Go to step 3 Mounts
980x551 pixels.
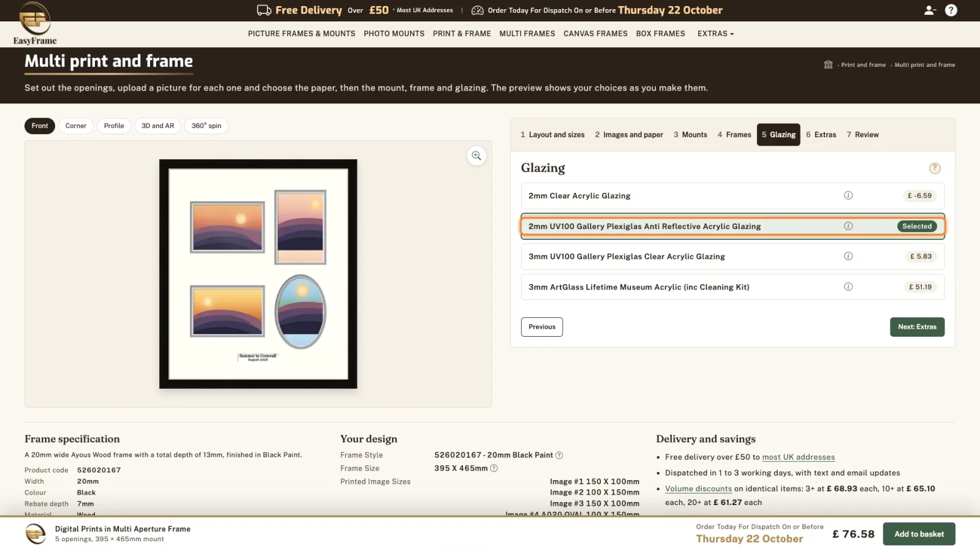(x=690, y=135)
